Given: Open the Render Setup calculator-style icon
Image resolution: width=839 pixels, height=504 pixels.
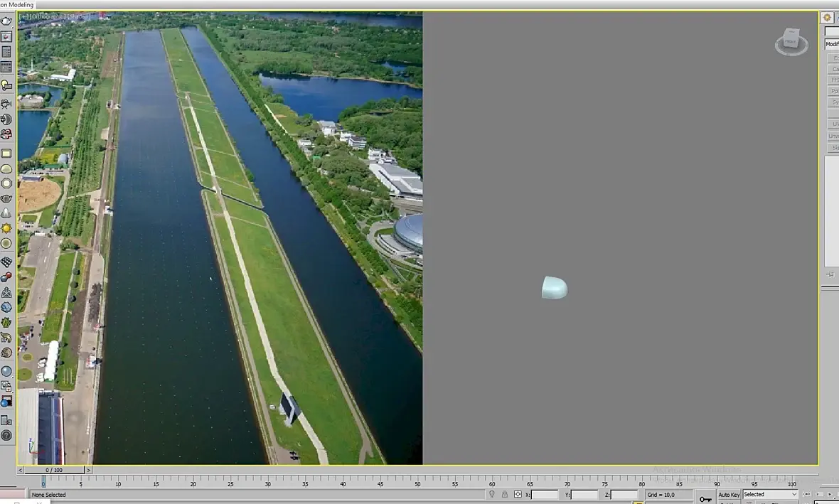Looking at the screenshot, I should [x=6, y=52].
